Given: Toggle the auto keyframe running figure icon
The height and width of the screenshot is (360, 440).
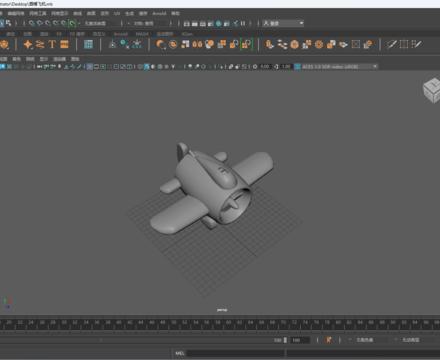Looking at the screenshot, I should click(329, 340).
